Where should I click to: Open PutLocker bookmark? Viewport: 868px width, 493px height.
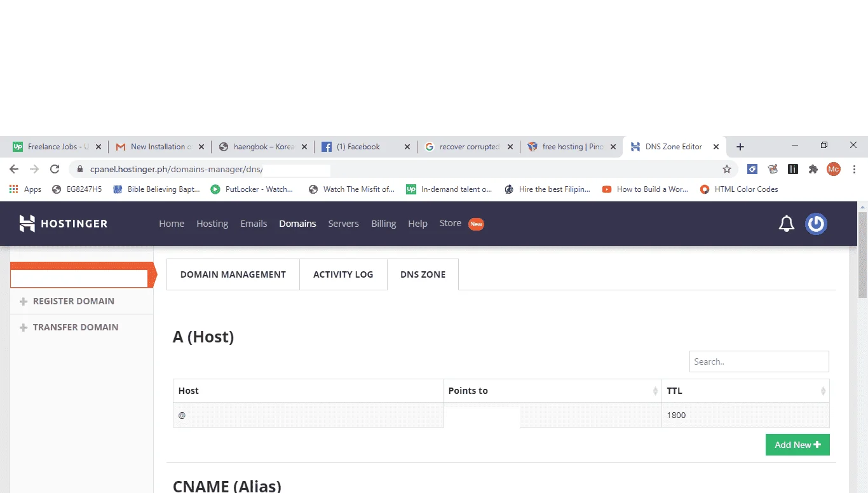tap(252, 189)
